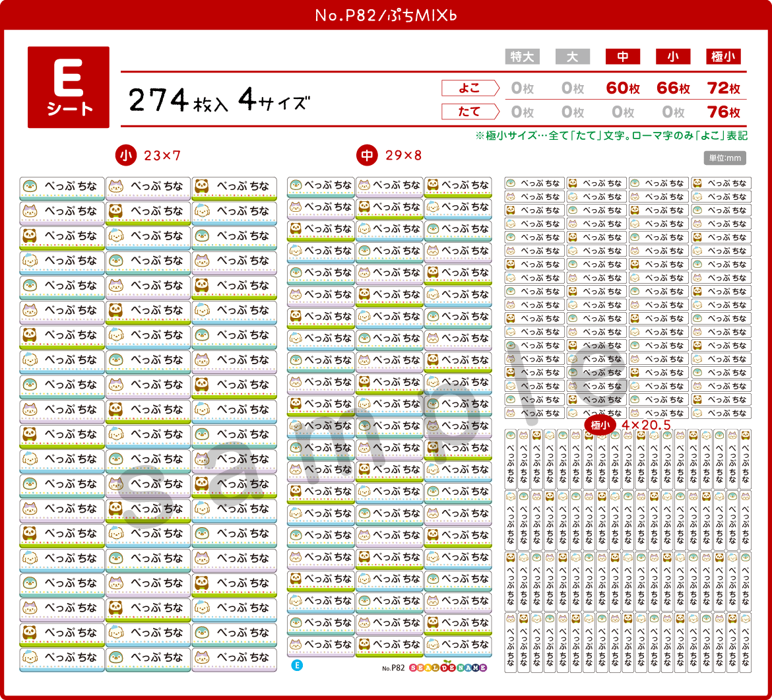
Task: Select the red 極小 size label in header
Action: (723, 57)
